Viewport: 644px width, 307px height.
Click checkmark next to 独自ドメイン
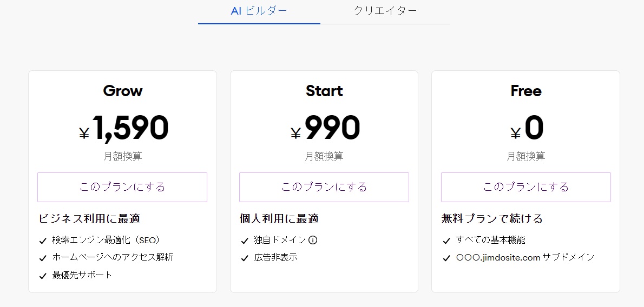point(245,241)
